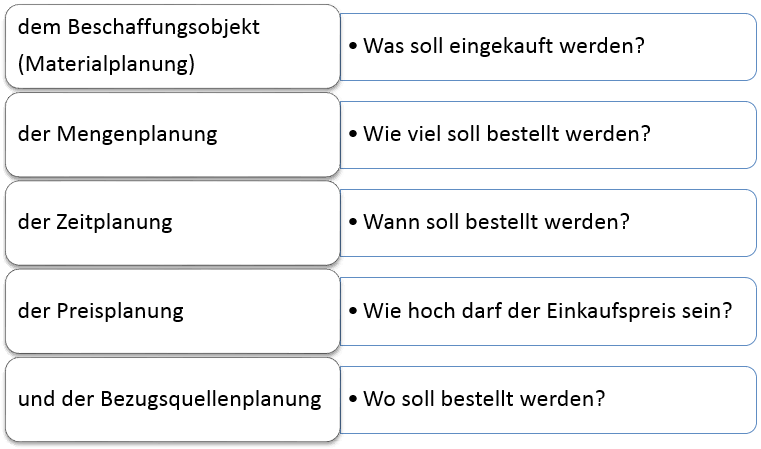The image size is (761, 449).
Task: Click the word '(Materialplanung)' in the first box
Action: (106, 66)
